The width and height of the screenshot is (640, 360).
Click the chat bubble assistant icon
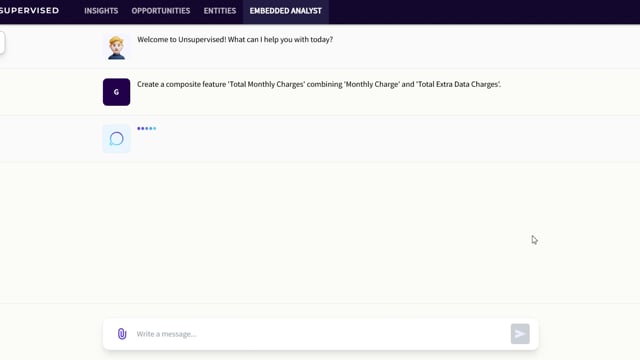116,139
